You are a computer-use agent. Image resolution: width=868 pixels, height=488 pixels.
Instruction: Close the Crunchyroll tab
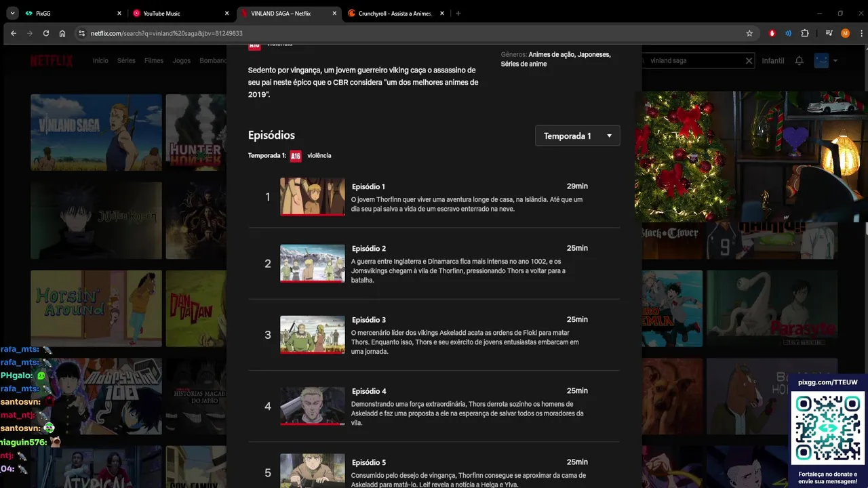click(442, 13)
